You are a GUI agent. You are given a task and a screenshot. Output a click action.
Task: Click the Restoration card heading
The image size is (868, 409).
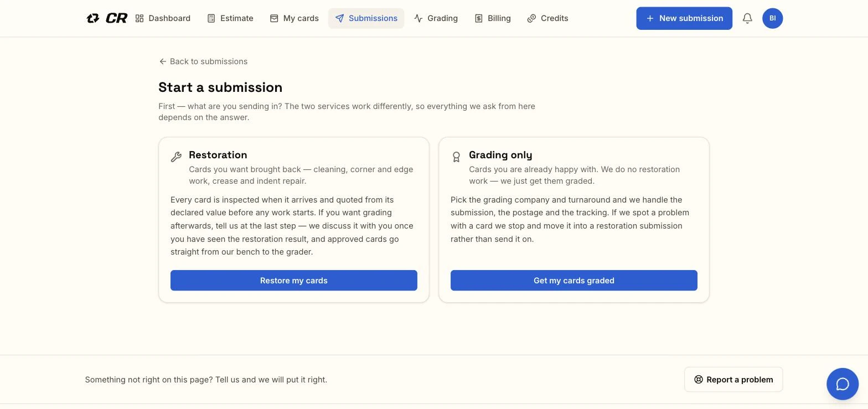click(218, 155)
